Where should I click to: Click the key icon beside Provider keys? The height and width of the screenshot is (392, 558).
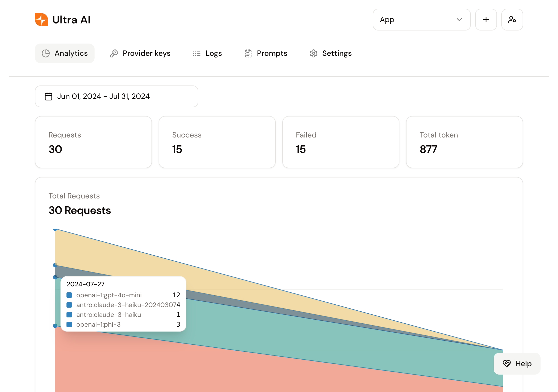(114, 53)
